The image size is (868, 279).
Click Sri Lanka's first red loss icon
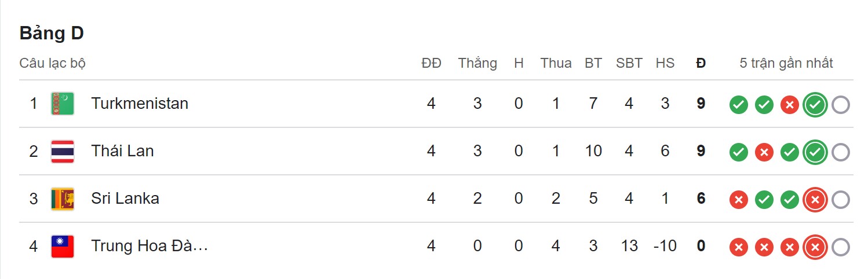[x=738, y=200]
